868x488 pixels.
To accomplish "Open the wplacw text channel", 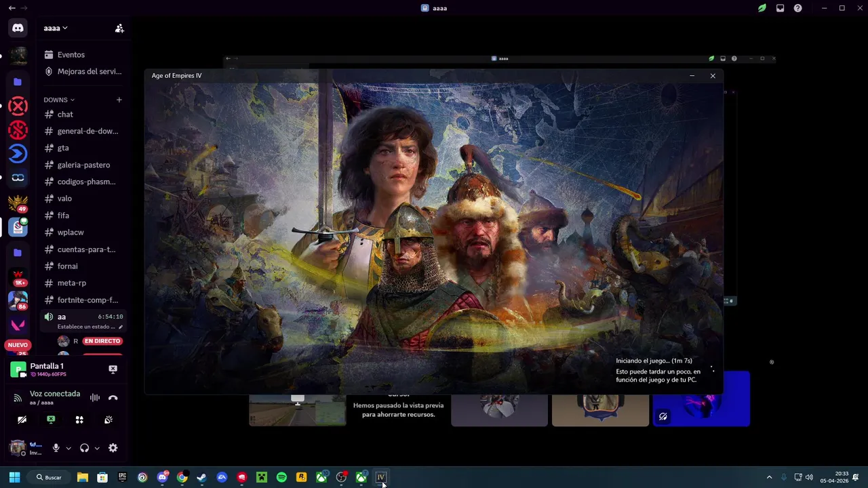I will click(83, 232).
